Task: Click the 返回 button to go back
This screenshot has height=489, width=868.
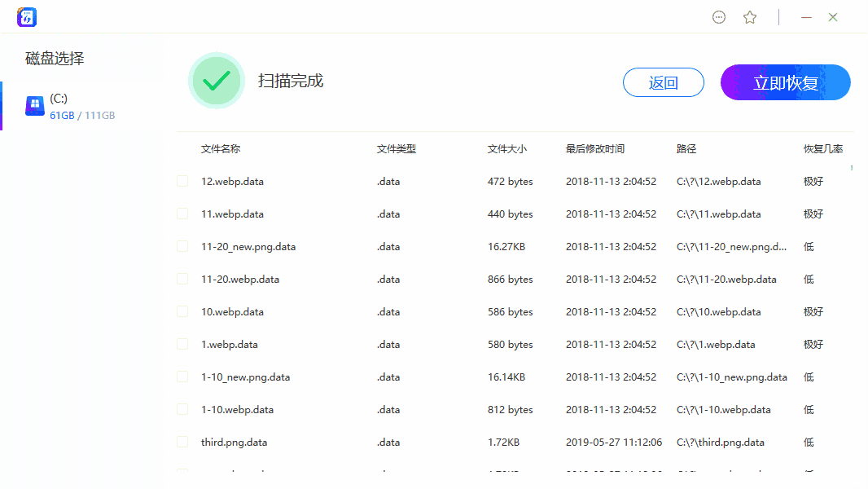Action: point(663,81)
